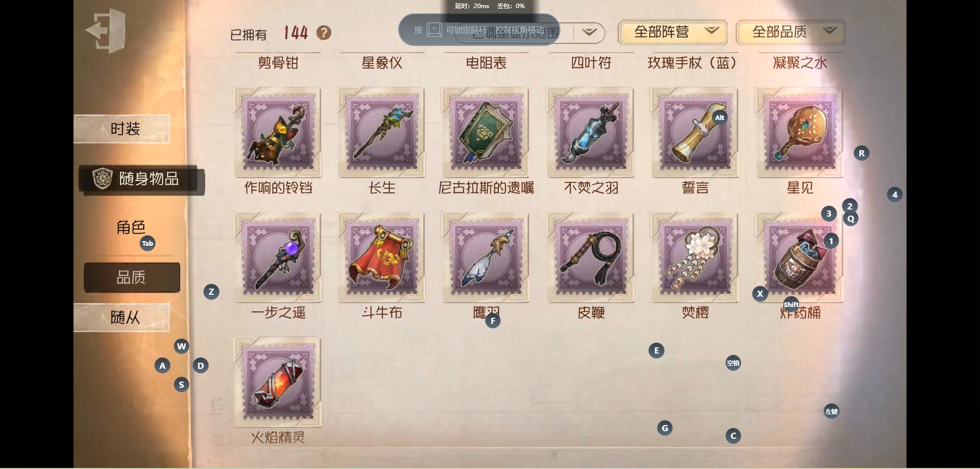Select the 焚樱 flower accessory thumbnail
The image size is (980, 469).
click(695, 257)
